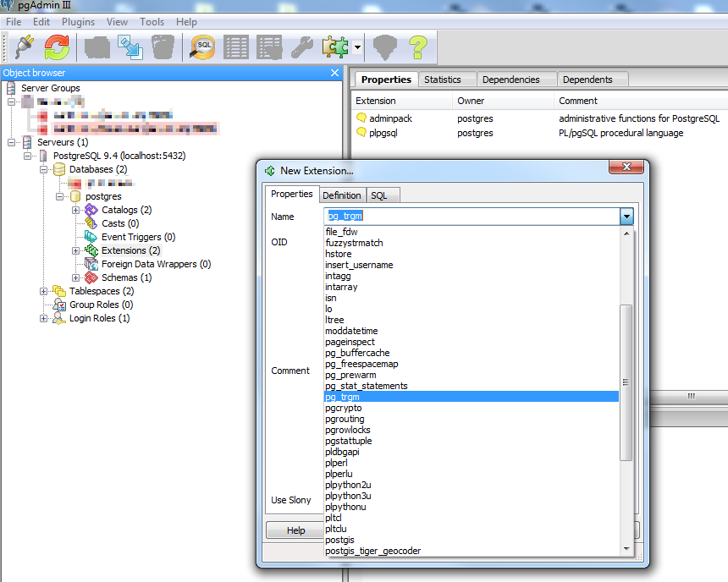The height and width of the screenshot is (582, 728).
Task: Click the view data grid icon
Action: [236, 47]
